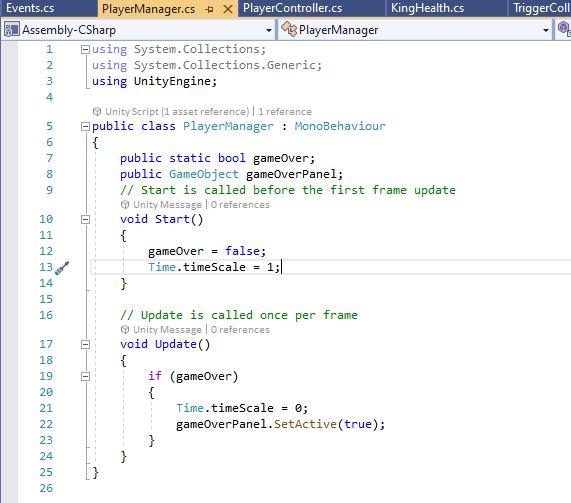Collapse the Update method
The image size is (571, 503).
(x=85, y=344)
